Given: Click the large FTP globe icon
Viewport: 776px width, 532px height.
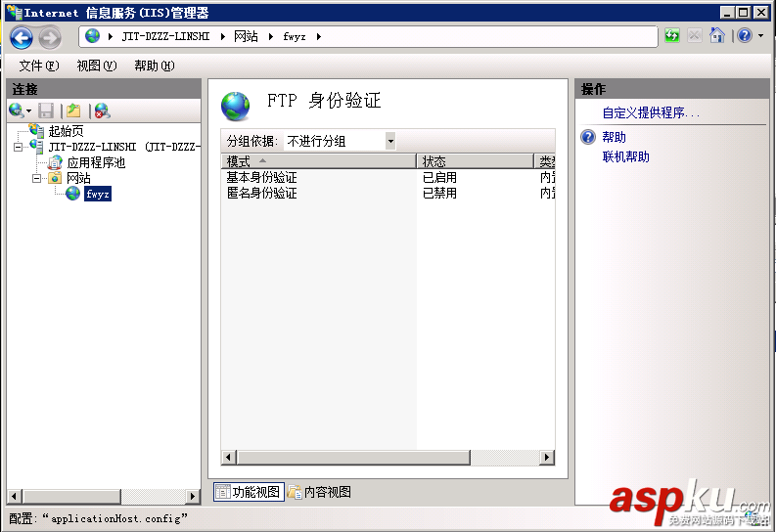Looking at the screenshot, I should [x=236, y=106].
